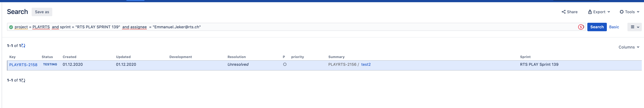Screen dimensions: 644x108
Task: Click the priority circle icon in the row
Action: coord(284,64)
